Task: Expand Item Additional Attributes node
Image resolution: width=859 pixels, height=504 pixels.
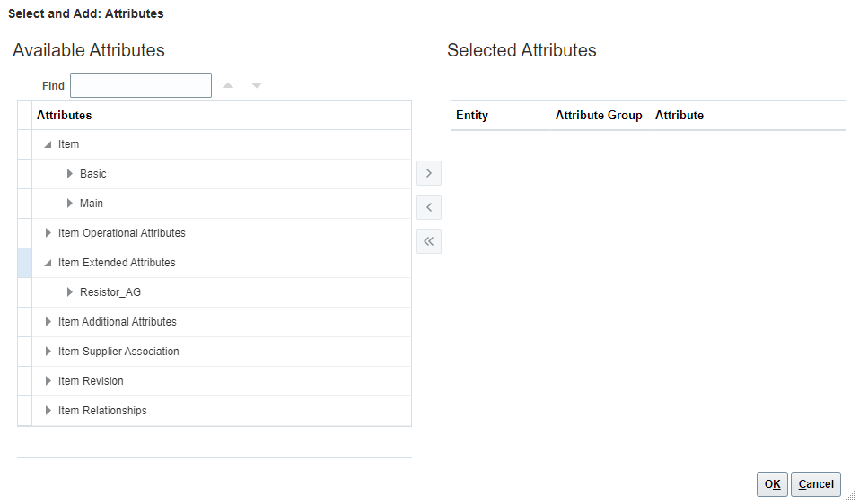Action: (48, 322)
